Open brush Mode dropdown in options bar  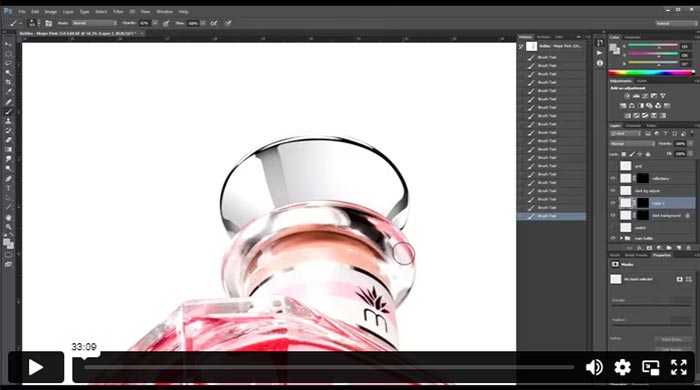point(94,23)
